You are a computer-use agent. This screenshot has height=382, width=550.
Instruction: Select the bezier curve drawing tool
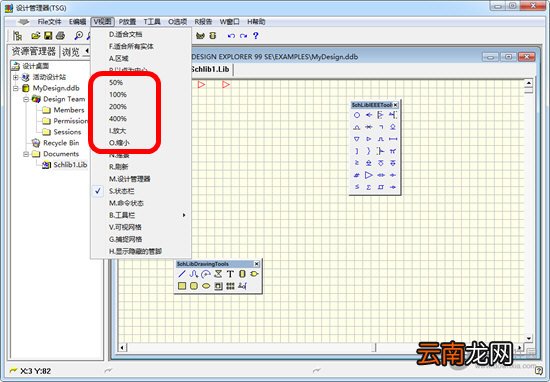coord(194,274)
